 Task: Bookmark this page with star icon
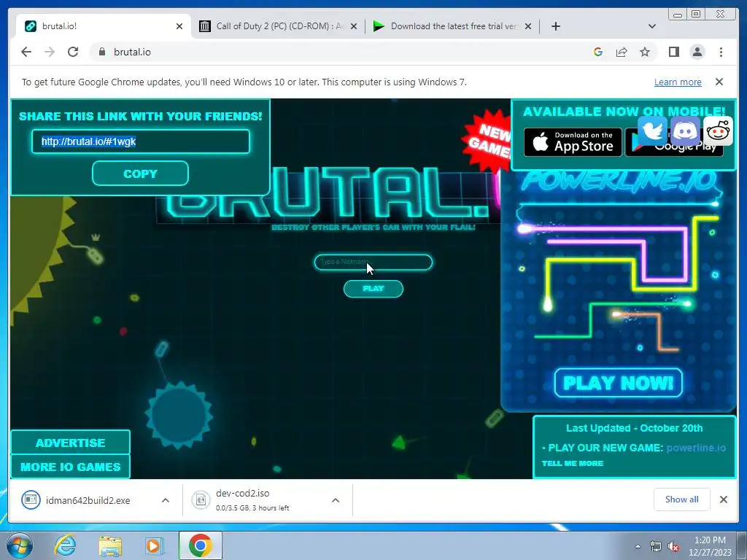coord(645,52)
